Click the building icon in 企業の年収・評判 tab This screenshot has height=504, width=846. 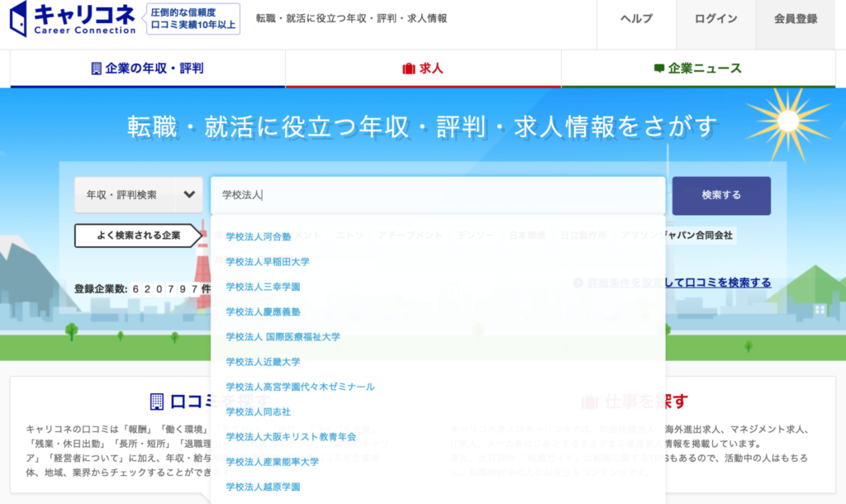pos(96,69)
